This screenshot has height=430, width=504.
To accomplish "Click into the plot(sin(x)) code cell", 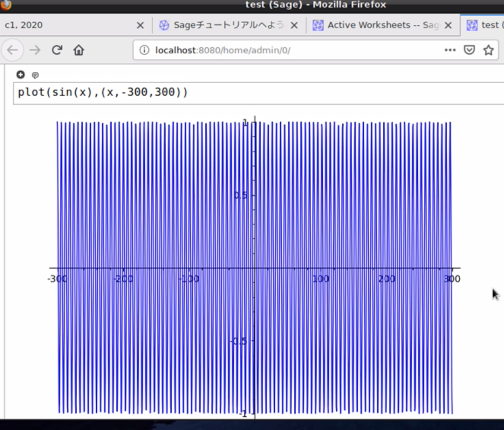I will 258,93.
